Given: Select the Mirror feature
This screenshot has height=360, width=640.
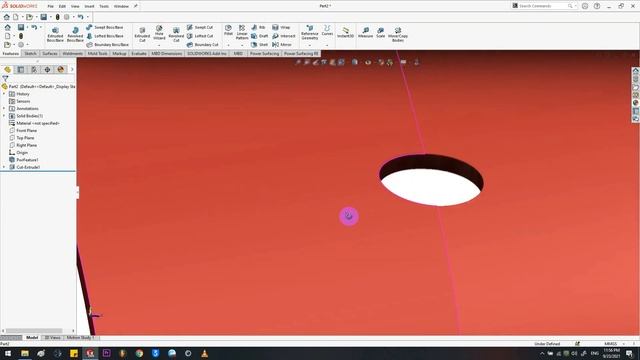Looking at the screenshot, I should (x=282, y=44).
